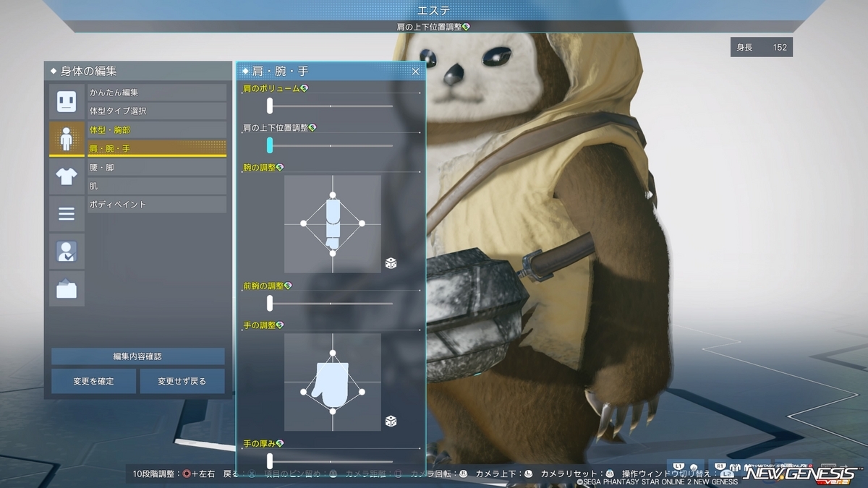Click 身体の編集 panel title

88,71
